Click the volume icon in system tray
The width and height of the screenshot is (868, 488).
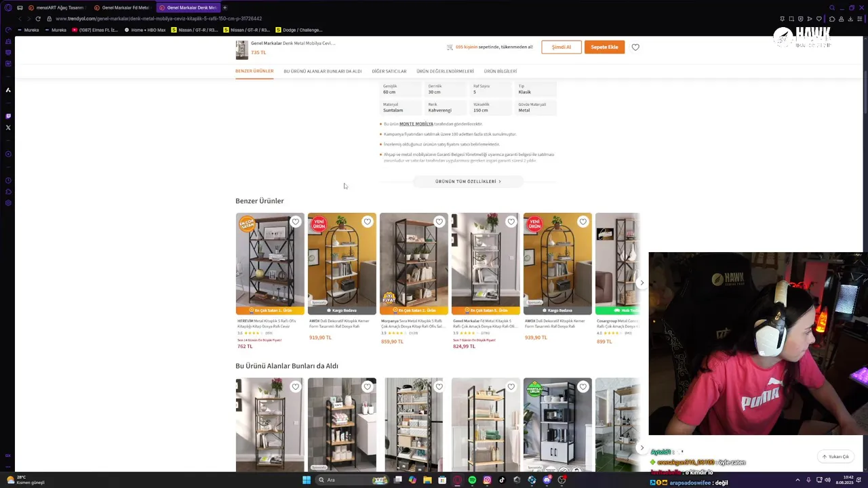pos(827,480)
